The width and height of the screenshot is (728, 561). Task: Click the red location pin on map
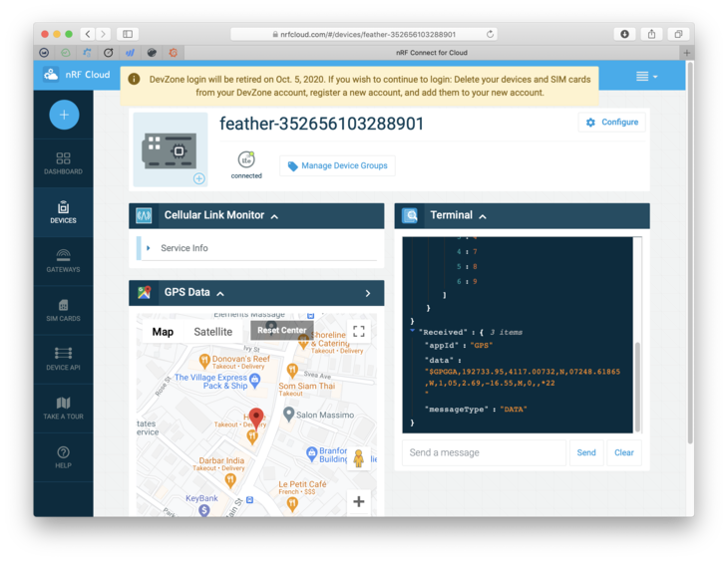click(256, 419)
